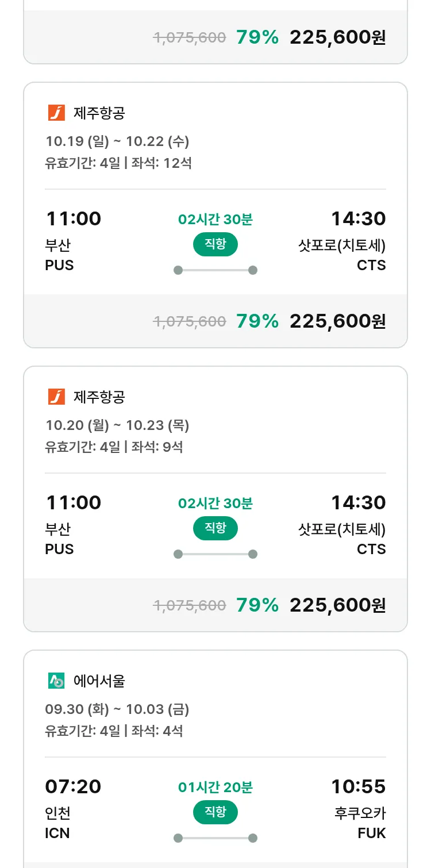Image resolution: width=431 pixels, height=868 pixels.
Task: Click 제주항공 name on 10.19 flight
Action: 99,113
